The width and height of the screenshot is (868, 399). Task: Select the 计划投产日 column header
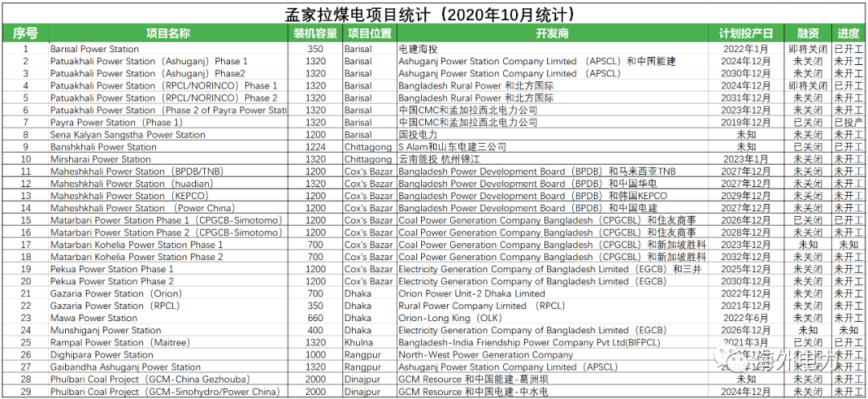(x=746, y=33)
